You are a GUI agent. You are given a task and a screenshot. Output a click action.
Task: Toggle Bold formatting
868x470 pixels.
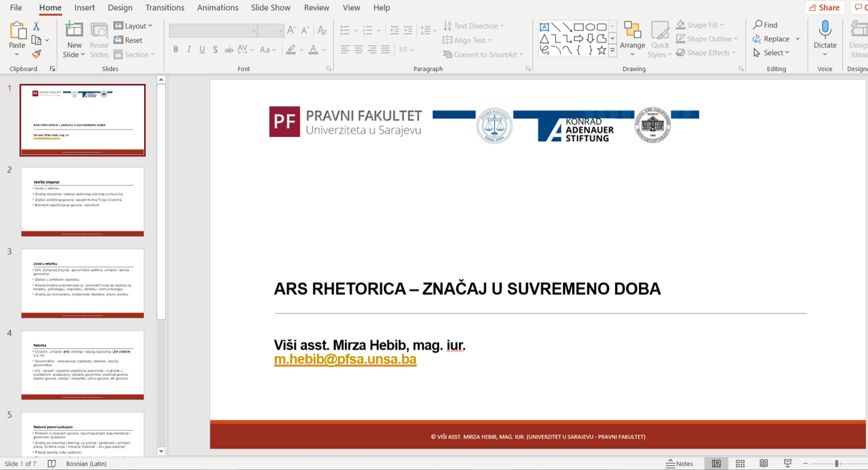pos(175,49)
